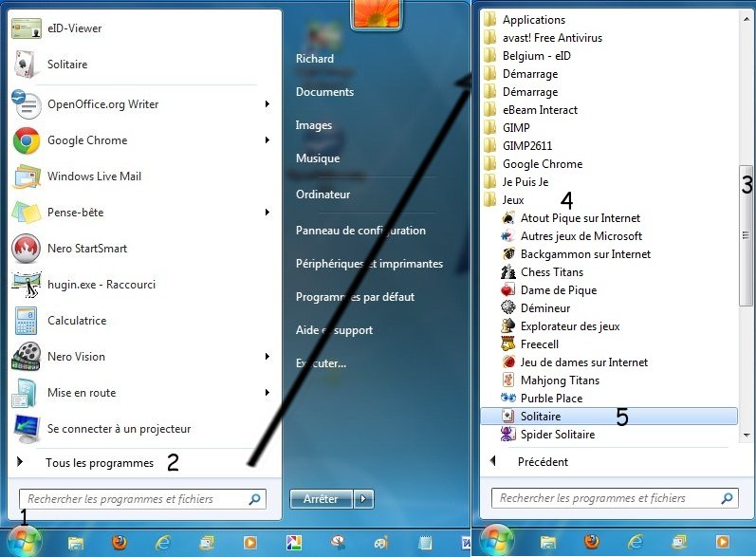Image resolution: width=756 pixels, height=557 pixels.
Task: Open the hugin.exe - Raccourci shortcut
Action: [144, 285]
